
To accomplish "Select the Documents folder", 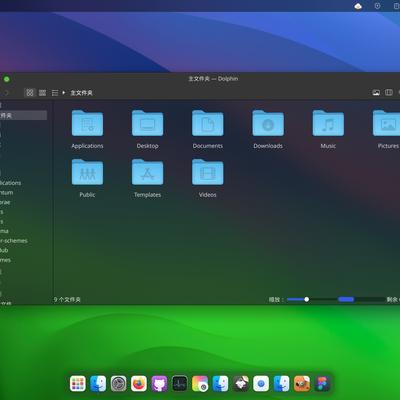I will point(207,129).
